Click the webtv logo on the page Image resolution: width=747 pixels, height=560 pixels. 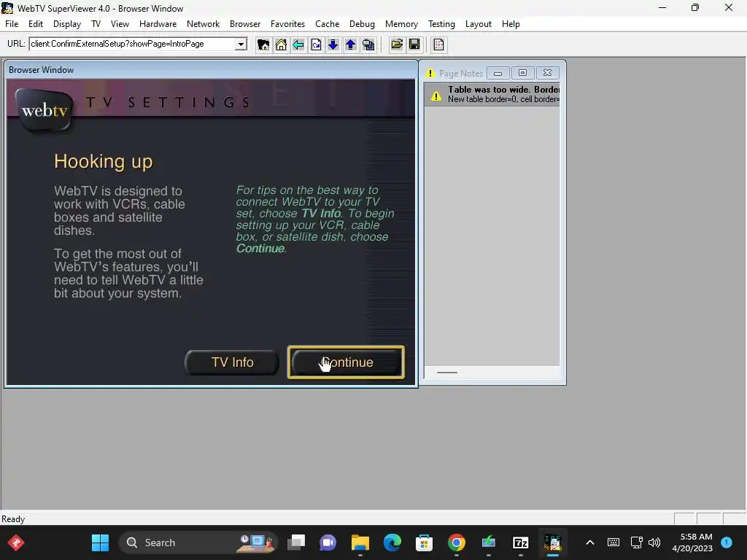tap(44, 111)
